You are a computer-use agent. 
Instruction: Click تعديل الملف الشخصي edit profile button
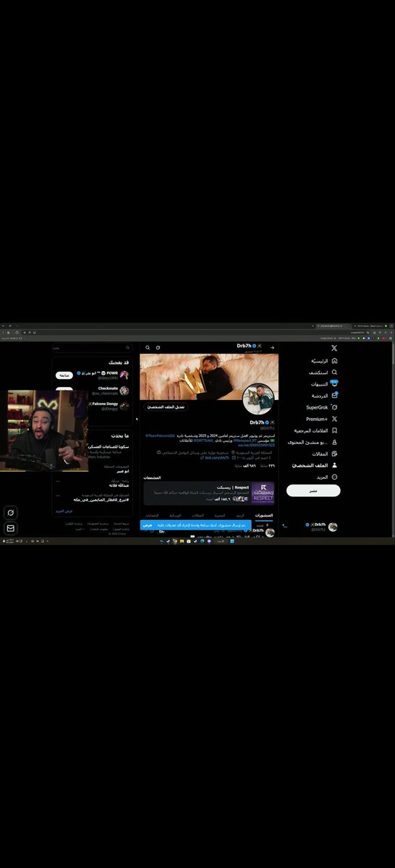(x=166, y=407)
